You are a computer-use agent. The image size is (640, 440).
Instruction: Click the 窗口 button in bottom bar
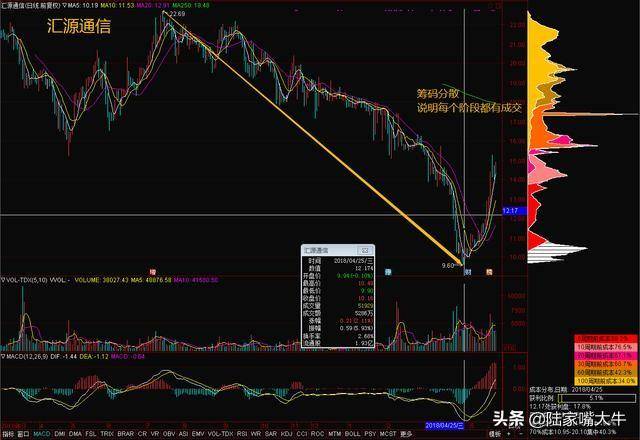pyautogui.click(x=24, y=434)
